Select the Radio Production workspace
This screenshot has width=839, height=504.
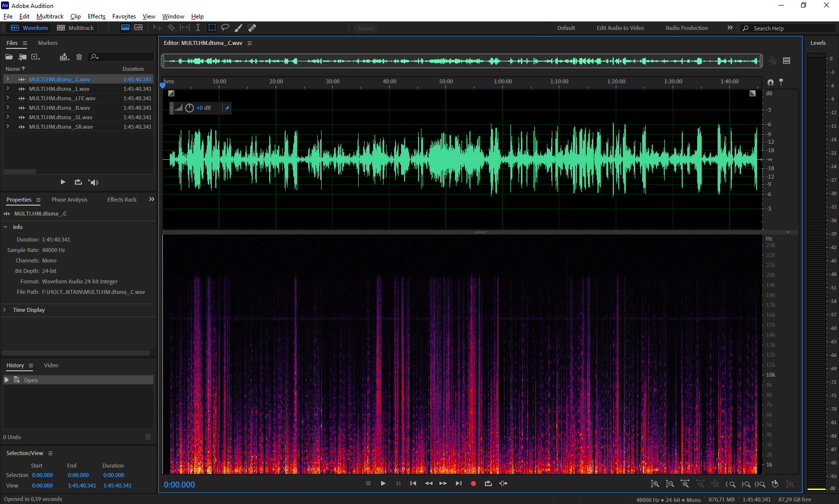(x=686, y=28)
